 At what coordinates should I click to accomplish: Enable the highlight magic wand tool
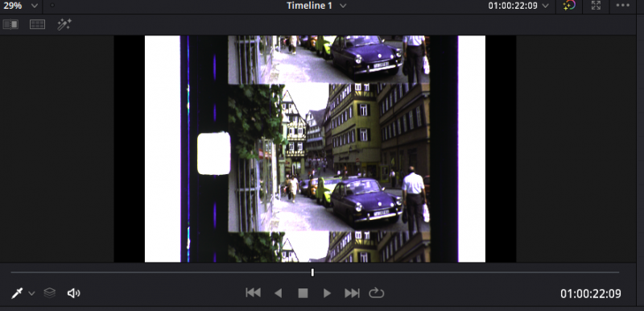tap(64, 25)
